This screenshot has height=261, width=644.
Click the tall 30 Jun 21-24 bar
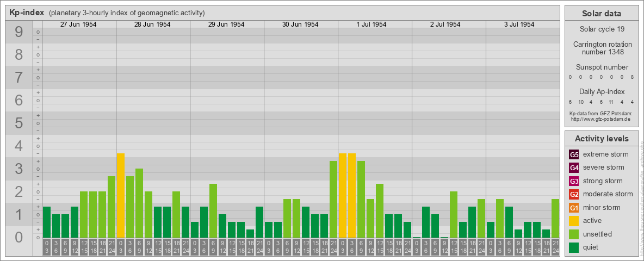[333, 200]
